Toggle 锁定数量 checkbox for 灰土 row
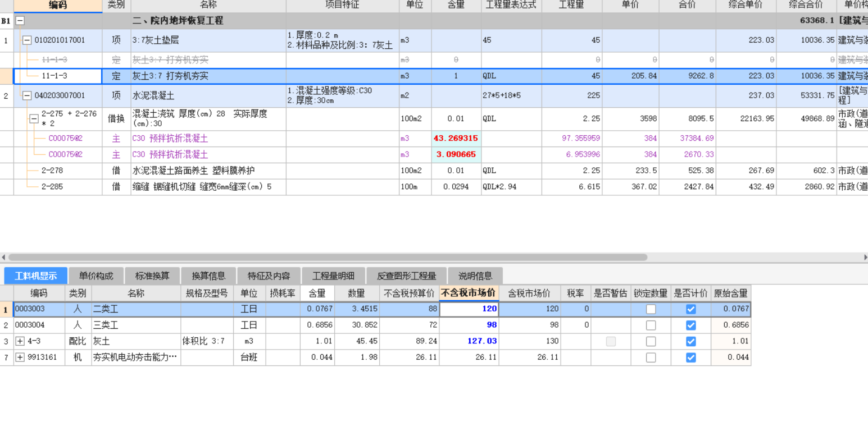Screen dimensions: 868x422 click(651, 341)
